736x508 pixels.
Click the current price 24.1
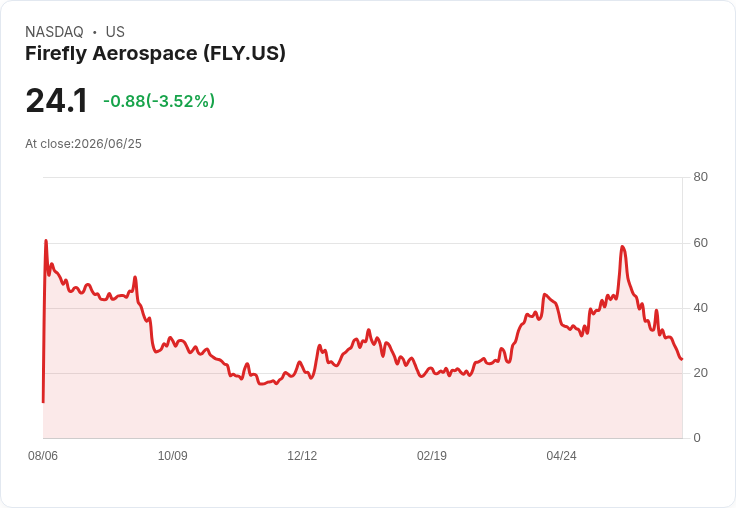tap(56, 100)
